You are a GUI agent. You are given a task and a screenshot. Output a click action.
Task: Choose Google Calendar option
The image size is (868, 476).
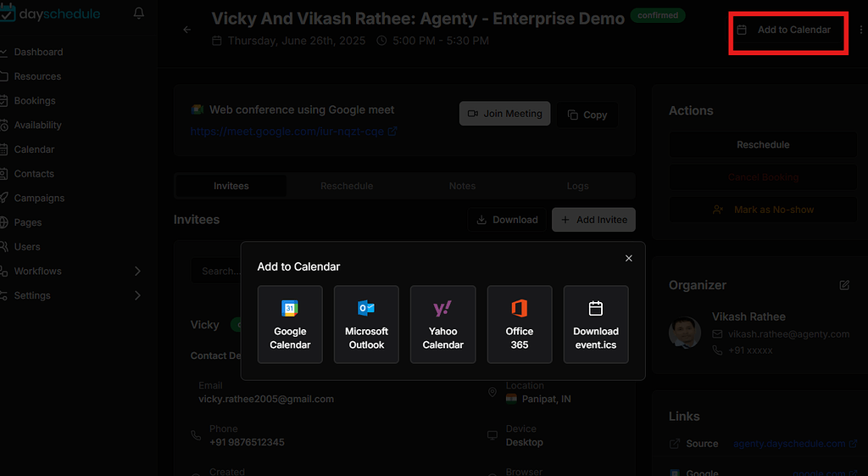coord(290,325)
